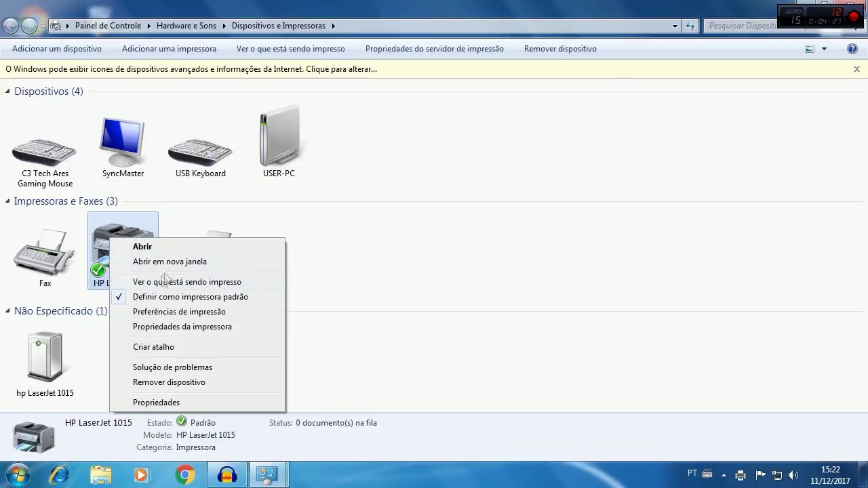Click the volume speaker tray icon
The width and height of the screenshot is (868, 488).
pos(793,475)
